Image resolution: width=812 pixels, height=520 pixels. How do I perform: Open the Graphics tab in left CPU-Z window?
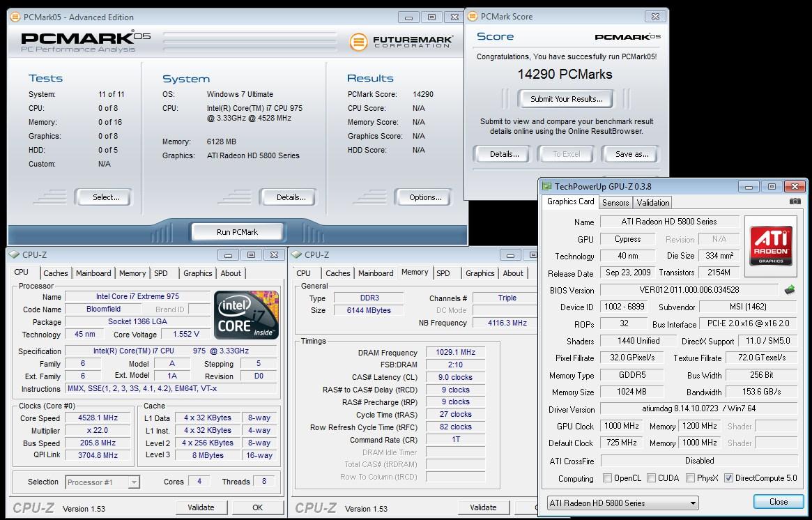(x=198, y=273)
